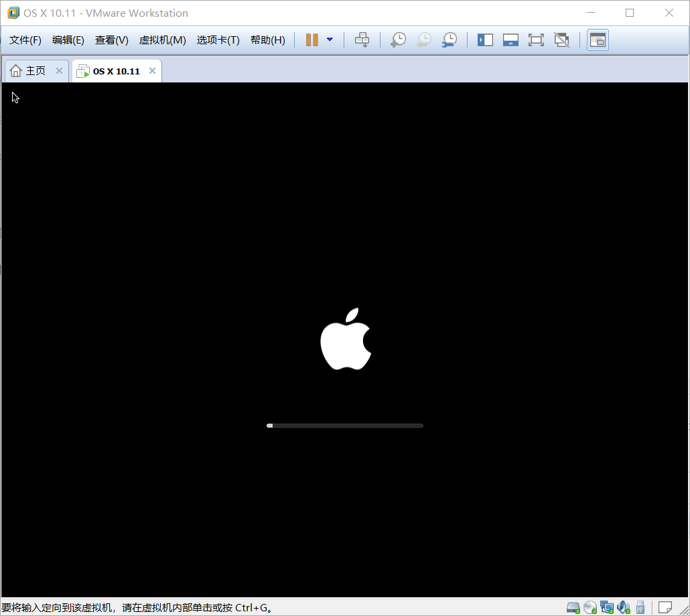The image size is (690, 616).
Task: Click the network adapter status icon
Action: pyautogui.click(x=607, y=608)
